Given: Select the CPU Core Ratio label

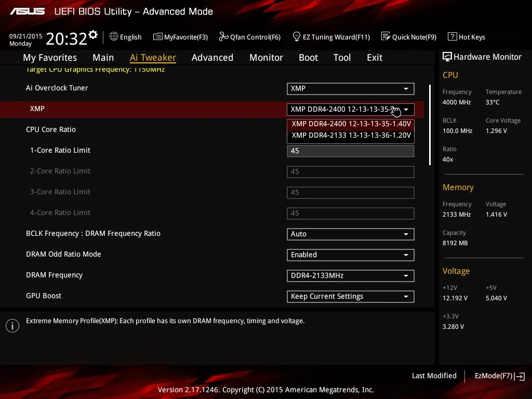Looking at the screenshot, I should point(51,129).
